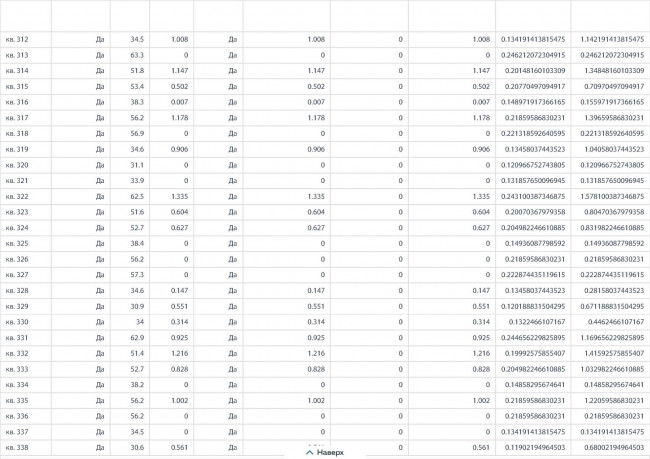Screen dimensions: 650x459
Task: Click the total 0.671188831504295 in row кв. 329
Action: pos(612,306)
